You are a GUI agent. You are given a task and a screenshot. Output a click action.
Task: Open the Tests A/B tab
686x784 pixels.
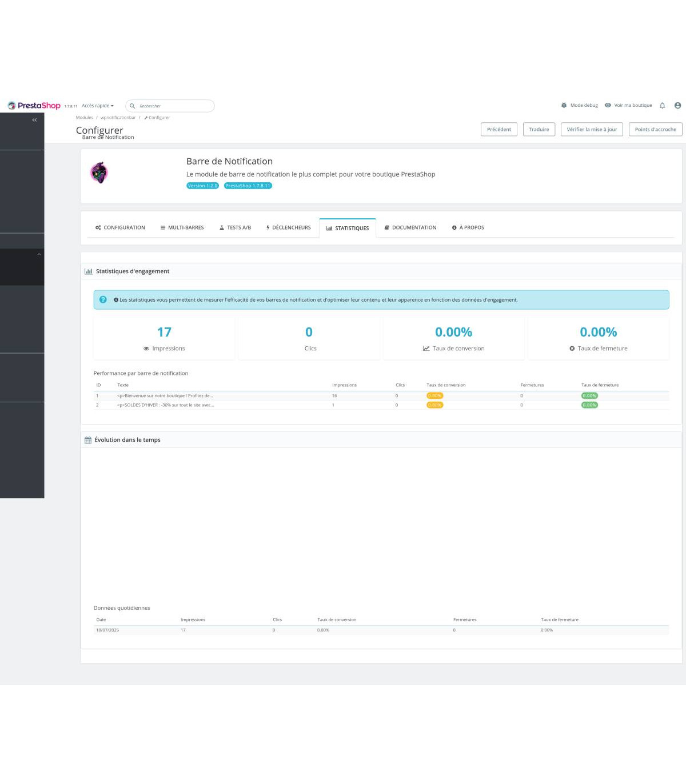[235, 227]
